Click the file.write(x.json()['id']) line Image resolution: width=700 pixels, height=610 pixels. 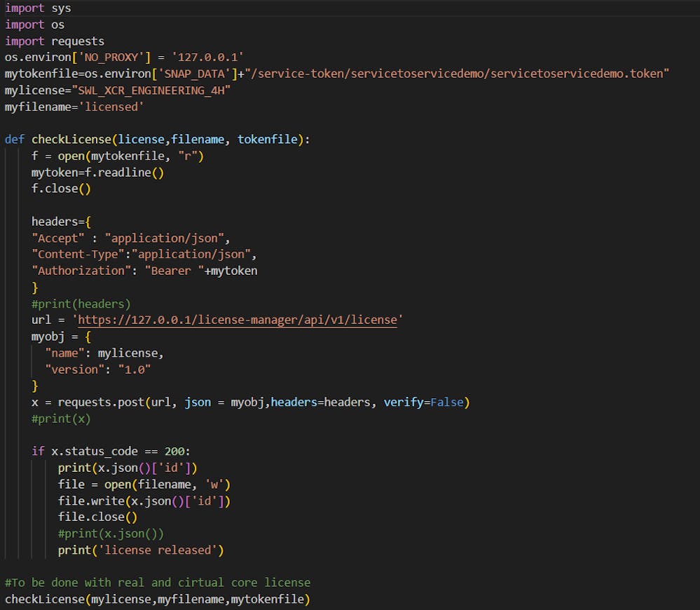144,501
